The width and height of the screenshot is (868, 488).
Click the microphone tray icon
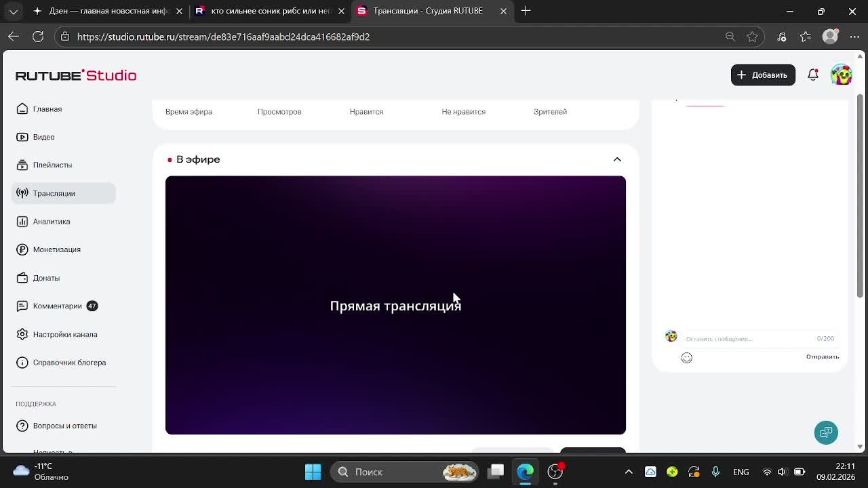point(715,472)
